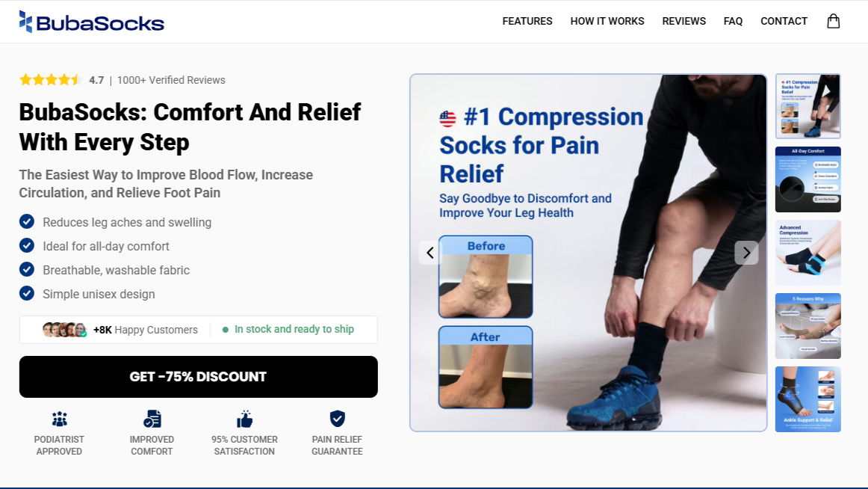Click the happy customers avatar group

pyautogui.click(x=65, y=330)
